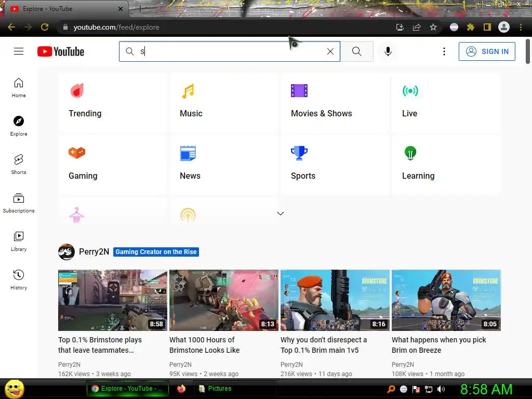
Task: Open Movies & Shows category
Action: tap(335, 103)
